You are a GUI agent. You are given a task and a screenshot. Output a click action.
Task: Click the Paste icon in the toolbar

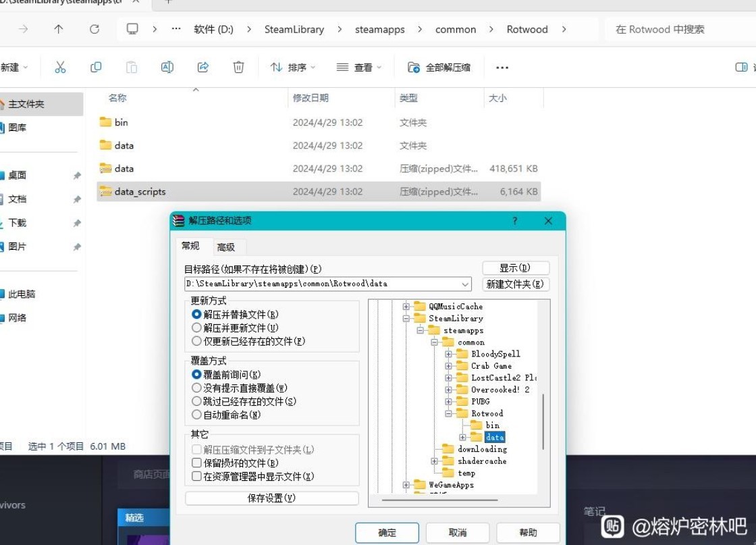tap(131, 67)
